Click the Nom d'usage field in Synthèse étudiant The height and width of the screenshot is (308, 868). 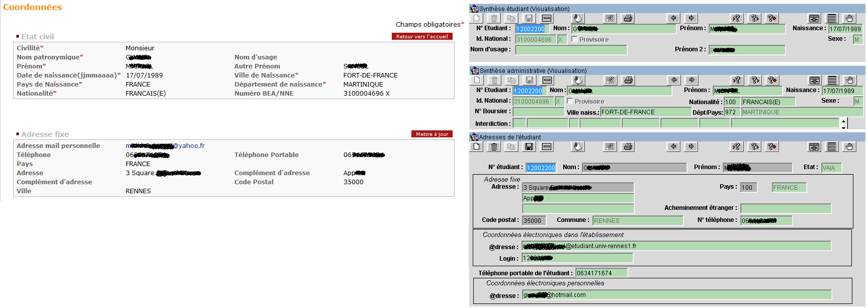pyautogui.click(x=571, y=50)
